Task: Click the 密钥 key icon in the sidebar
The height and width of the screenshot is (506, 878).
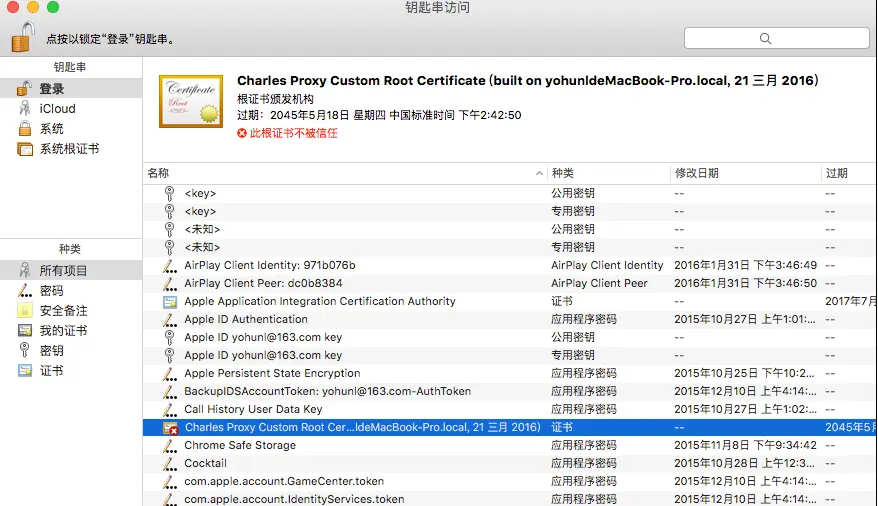Action: (24, 350)
